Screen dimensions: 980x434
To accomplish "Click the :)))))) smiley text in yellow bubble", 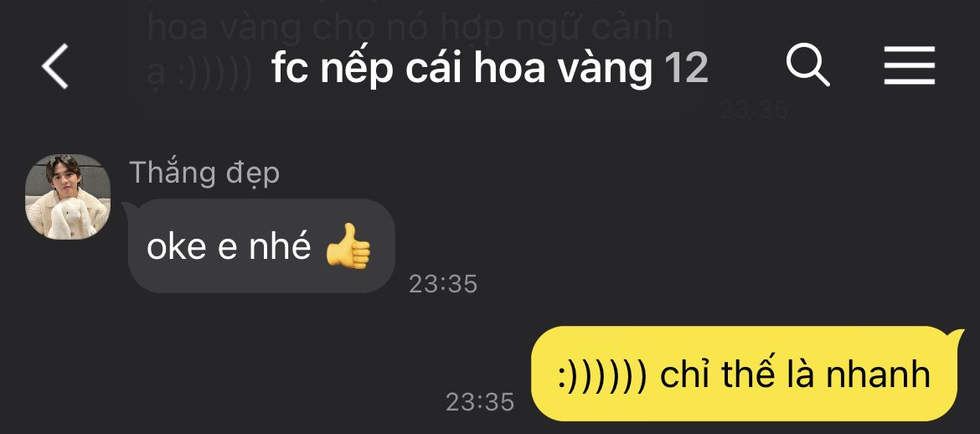I will [601, 375].
